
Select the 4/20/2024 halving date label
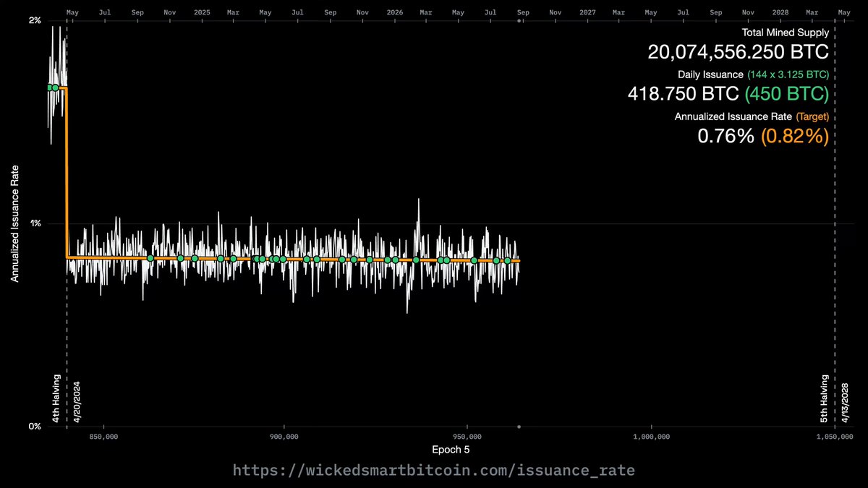pyautogui.click(x=77, y=401)
